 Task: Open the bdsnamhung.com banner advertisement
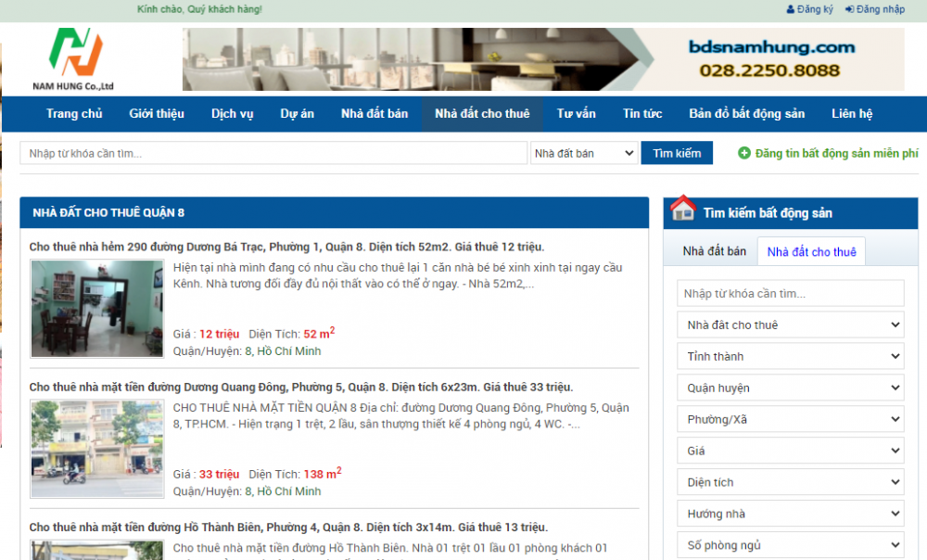542,59
